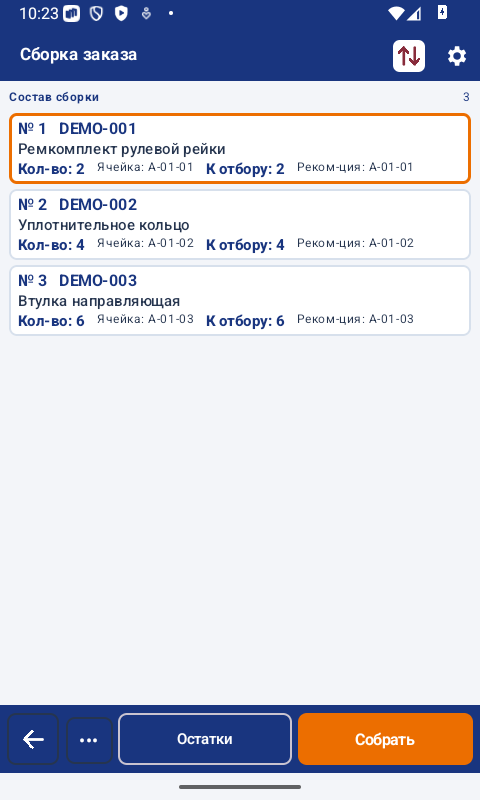Tap the play-shield icon in status bar
Viewport: 480px width, 800px height.
[121, 13]
